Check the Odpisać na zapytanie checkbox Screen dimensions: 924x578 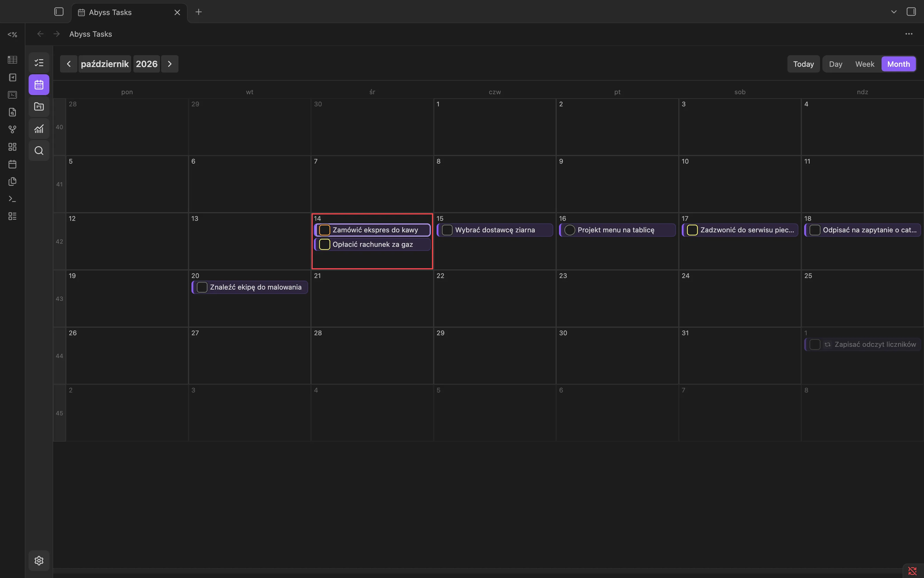815,230
